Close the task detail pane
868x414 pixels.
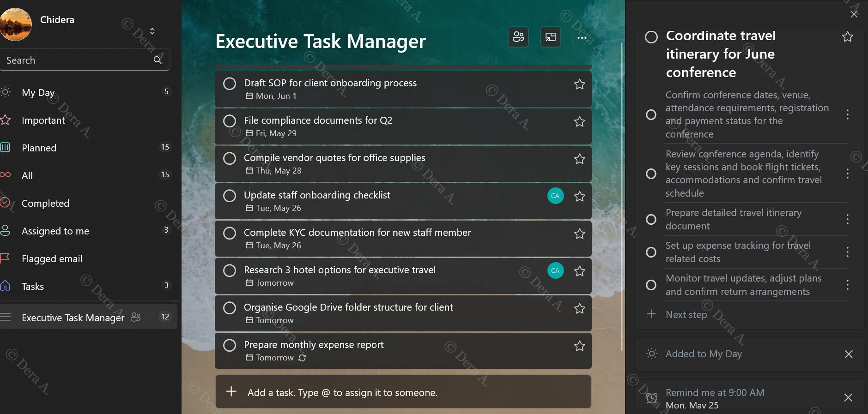(x=854, y=14)
